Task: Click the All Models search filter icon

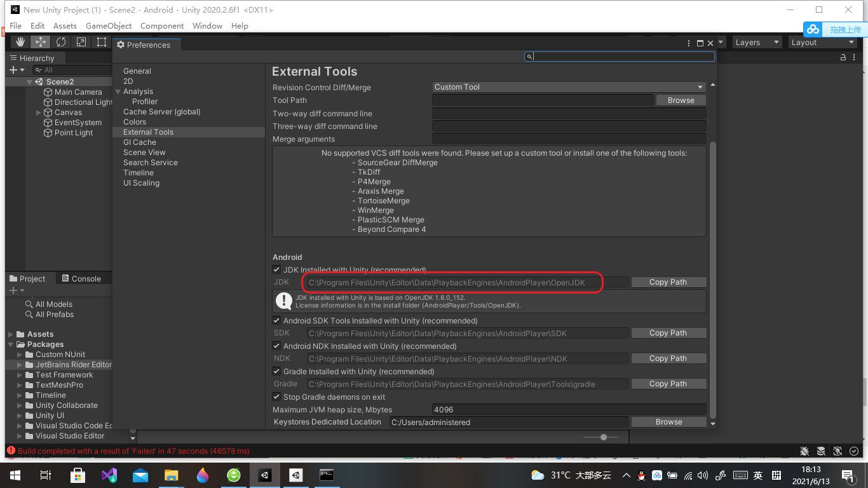Action: coord(29,304)
